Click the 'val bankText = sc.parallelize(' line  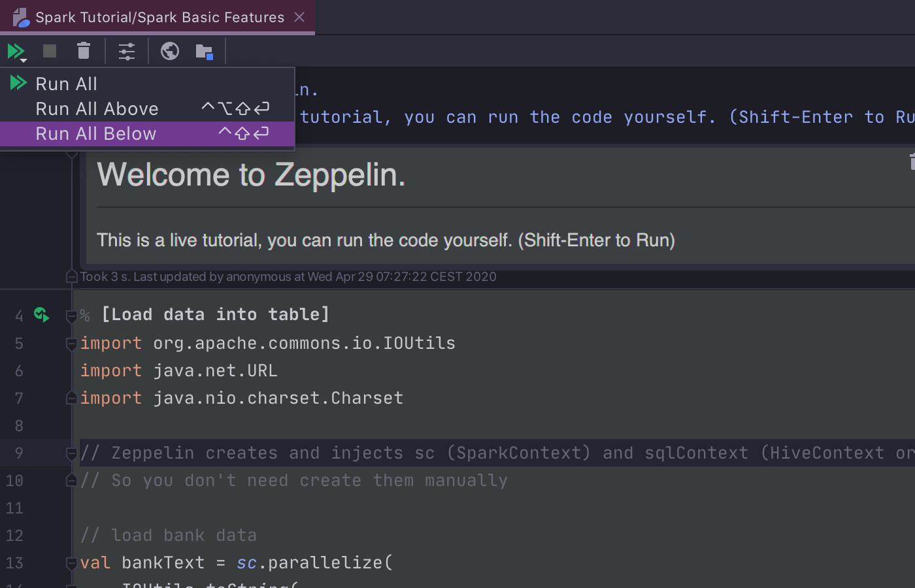tap(237, 563)
